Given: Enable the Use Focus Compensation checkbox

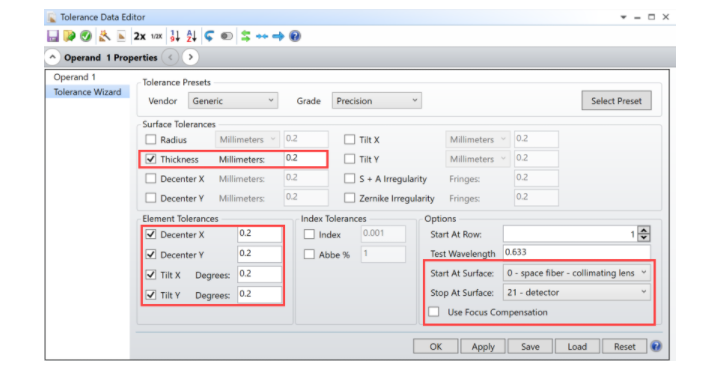Looking at the screenshot, I should (434, 312).
